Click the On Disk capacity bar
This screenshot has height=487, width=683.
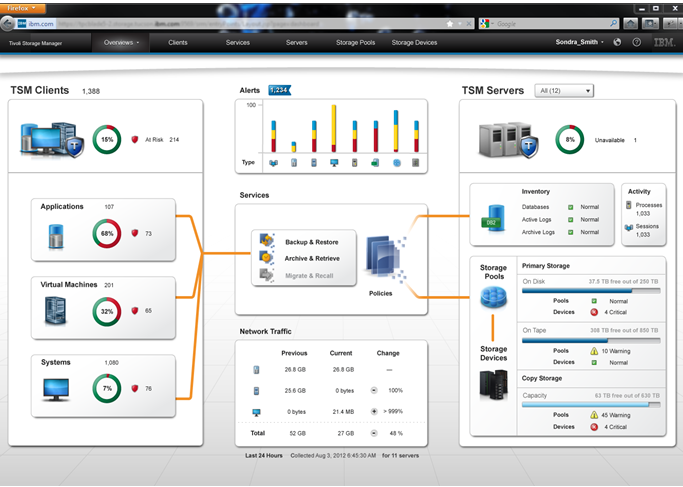pyautogui.click(x=591, y=291)
